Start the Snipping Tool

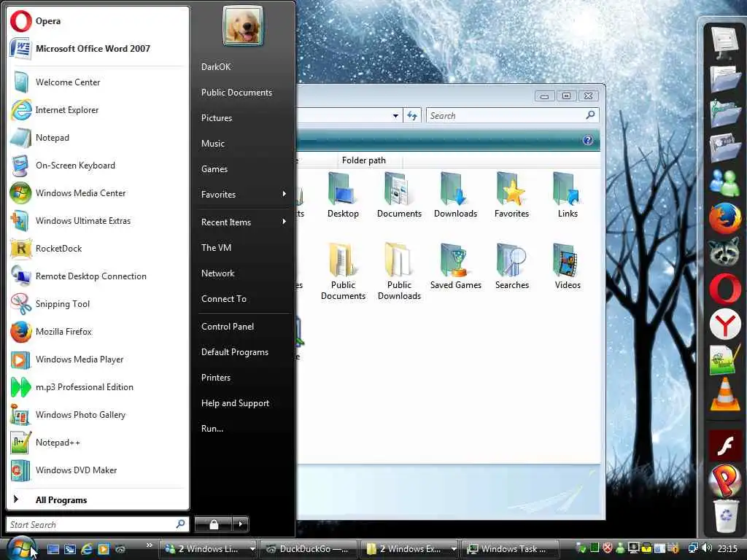point(98,304)
